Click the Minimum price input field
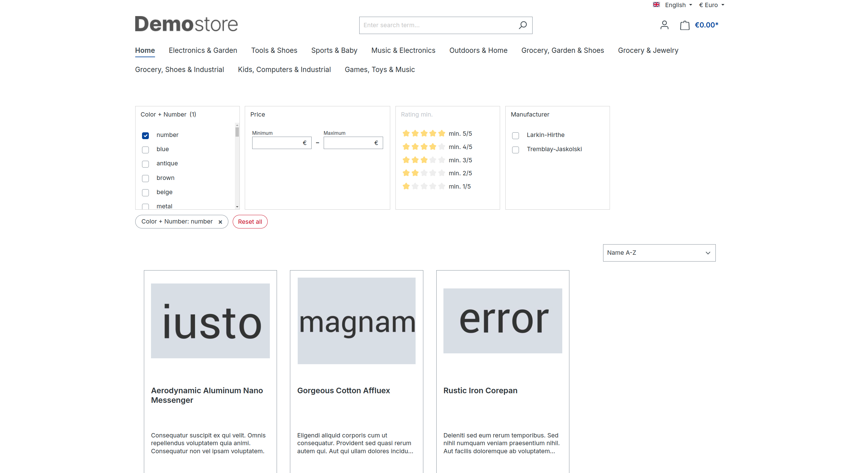This screenshot has height=473, width=868. 281,143
